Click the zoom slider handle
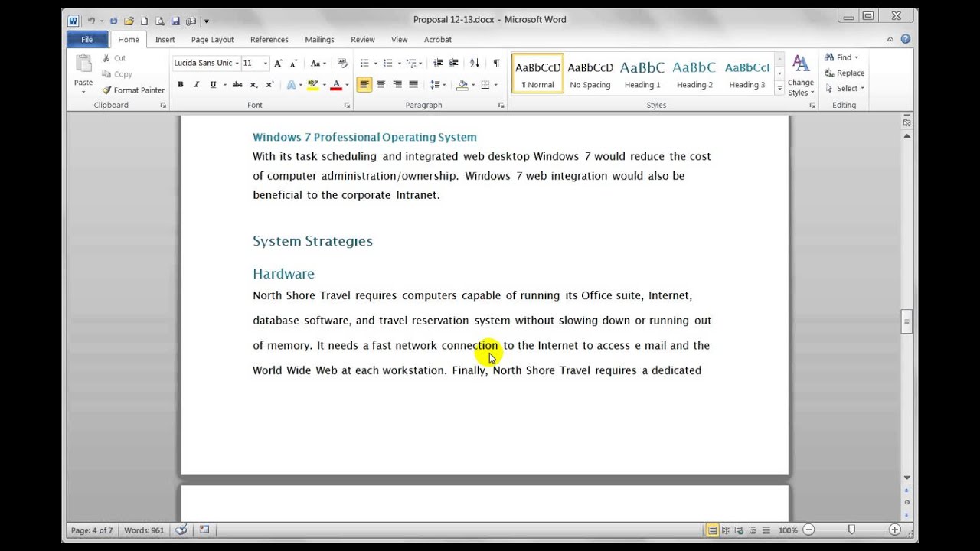This screenshot has height=551, width=980. [851, 530]
